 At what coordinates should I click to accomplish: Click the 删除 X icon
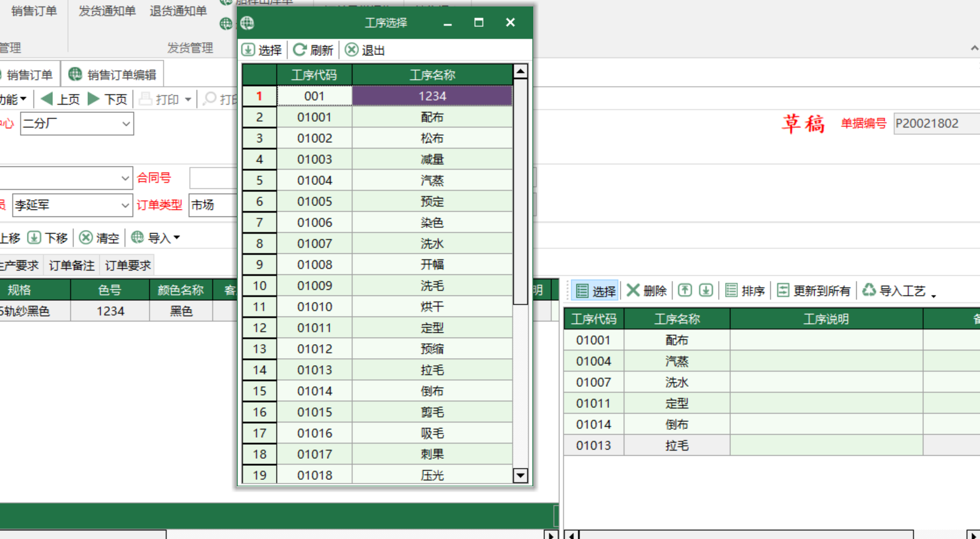click(x=633, y=290)
